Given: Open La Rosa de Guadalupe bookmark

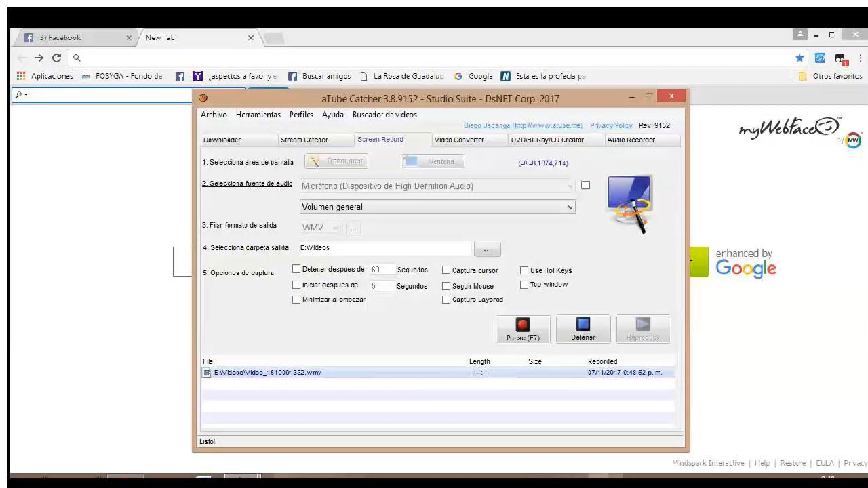Looking at the screenshot, I should (402, 76).
